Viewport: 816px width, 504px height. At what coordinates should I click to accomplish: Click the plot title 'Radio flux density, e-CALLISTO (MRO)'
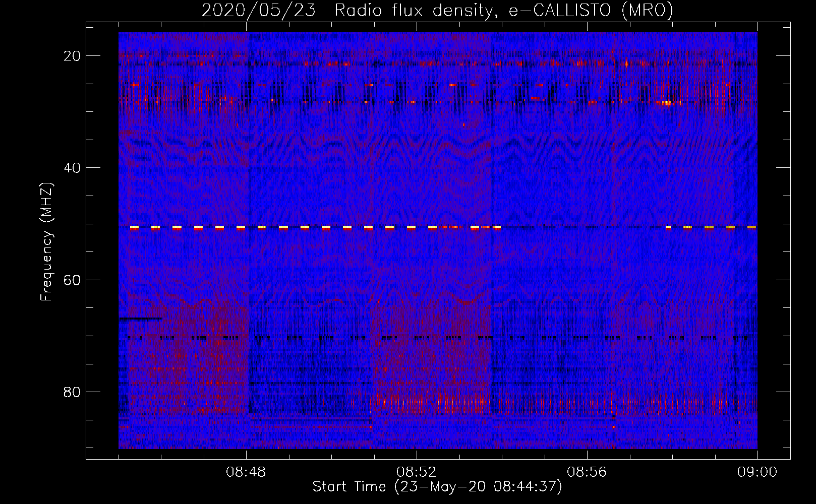tap(504, 11)
